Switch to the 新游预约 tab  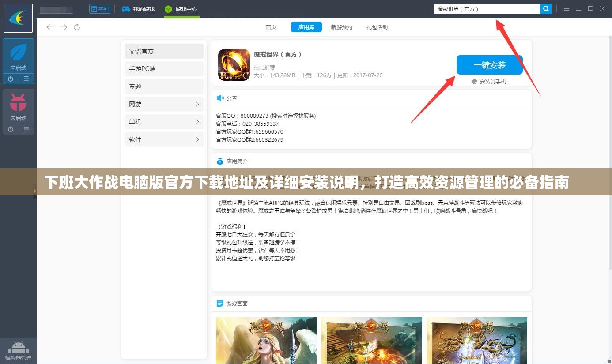click(x=342, y=27)
